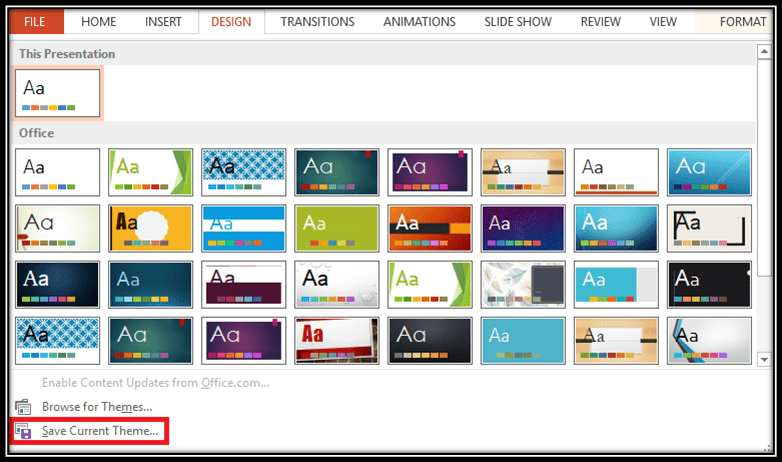Click the Browse for Themes folder icon
The image size is (782, 462).
point(23,407)
